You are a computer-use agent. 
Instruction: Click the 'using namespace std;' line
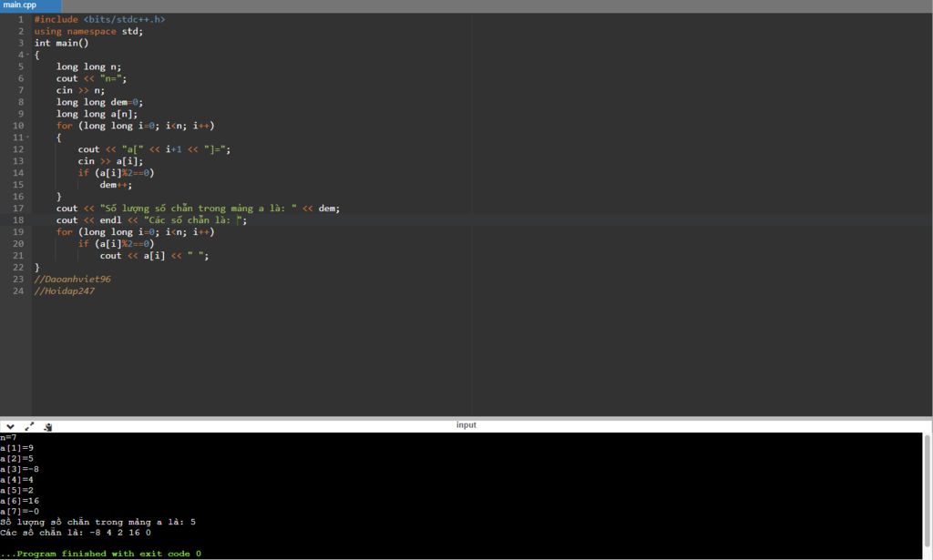tap(88, 32)
